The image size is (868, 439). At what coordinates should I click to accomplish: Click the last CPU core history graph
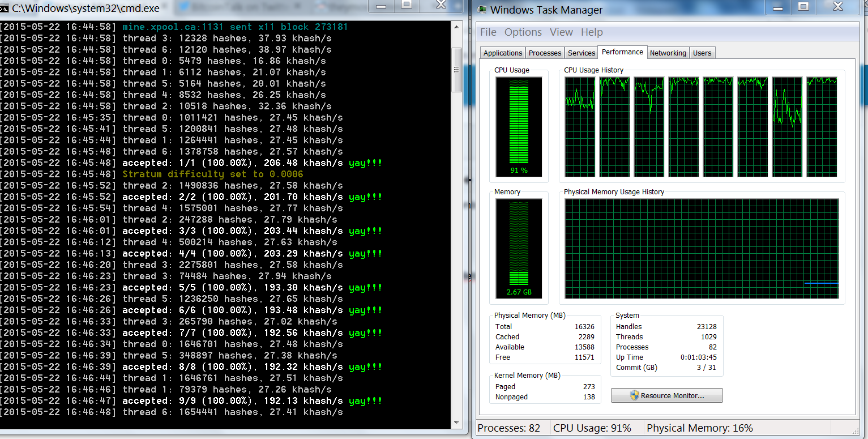[x=822, y=127]
